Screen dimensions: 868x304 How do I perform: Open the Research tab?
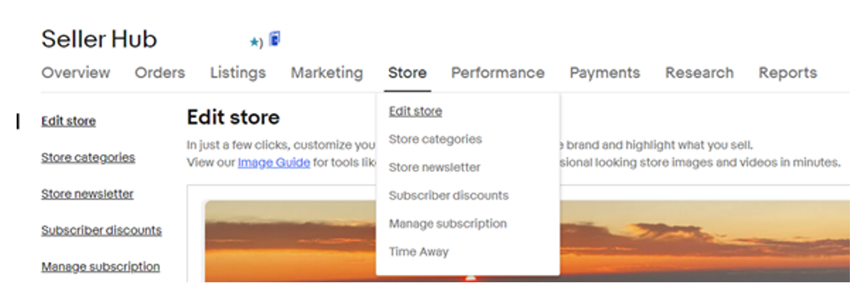tap(699, 73)
